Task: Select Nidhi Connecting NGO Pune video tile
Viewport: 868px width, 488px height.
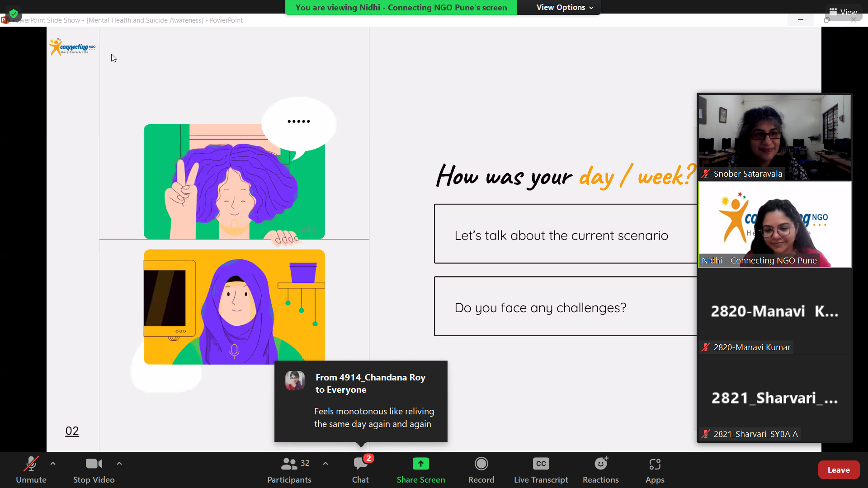Action: (774, 225)
